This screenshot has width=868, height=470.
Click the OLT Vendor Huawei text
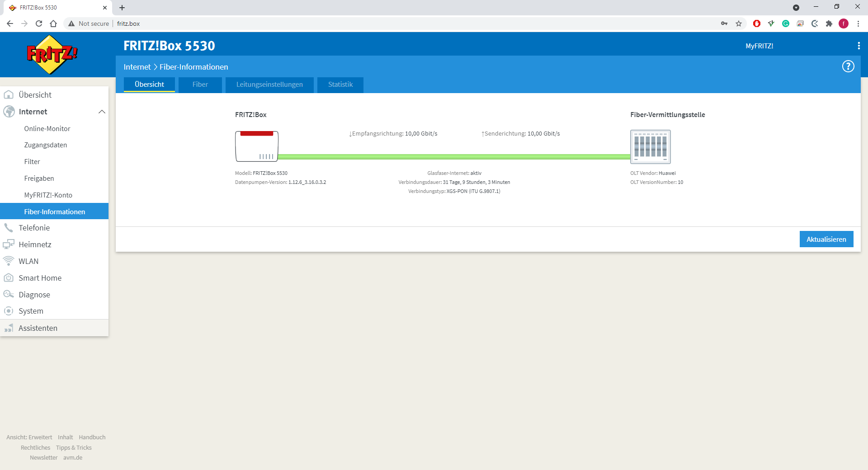(653, 174)
